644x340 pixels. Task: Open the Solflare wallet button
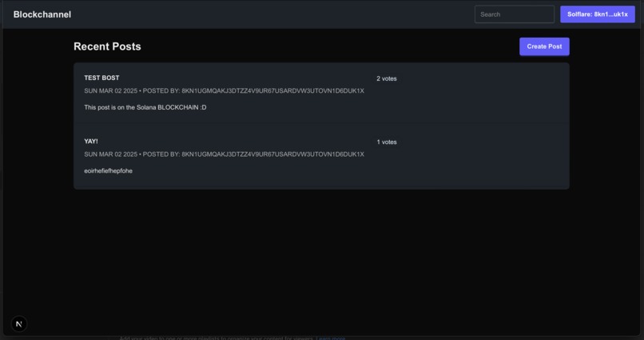coord(597,14)
